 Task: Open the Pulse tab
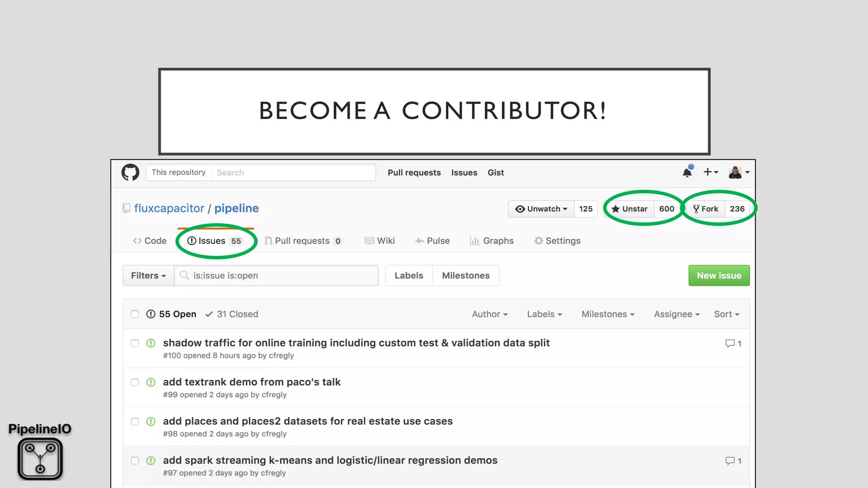pos(432,241)
